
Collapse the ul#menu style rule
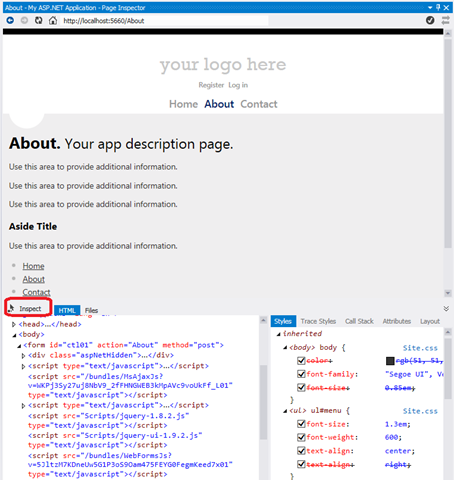click(285, 411)
